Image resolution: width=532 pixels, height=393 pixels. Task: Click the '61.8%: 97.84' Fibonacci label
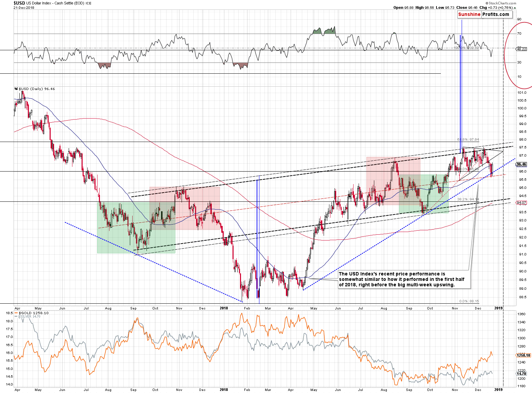click(468, 140)
